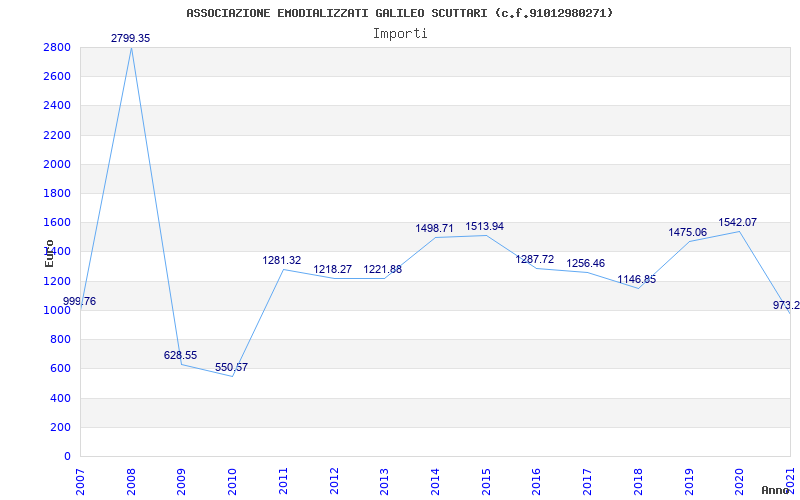Image resolution: width=800 pixels, height=500 pixels.
Task: Click the 2013 year axis label
Action: [x=384, y=477]
